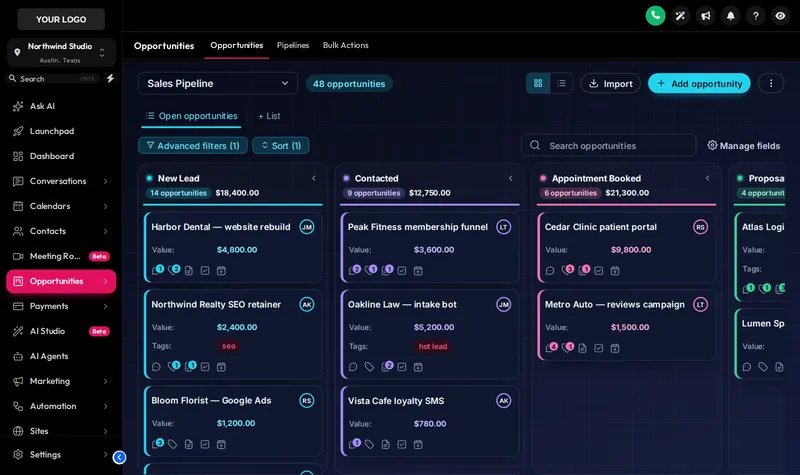
Task: Click tag icon on Bloom Florist card
Action: coord(172,444)
